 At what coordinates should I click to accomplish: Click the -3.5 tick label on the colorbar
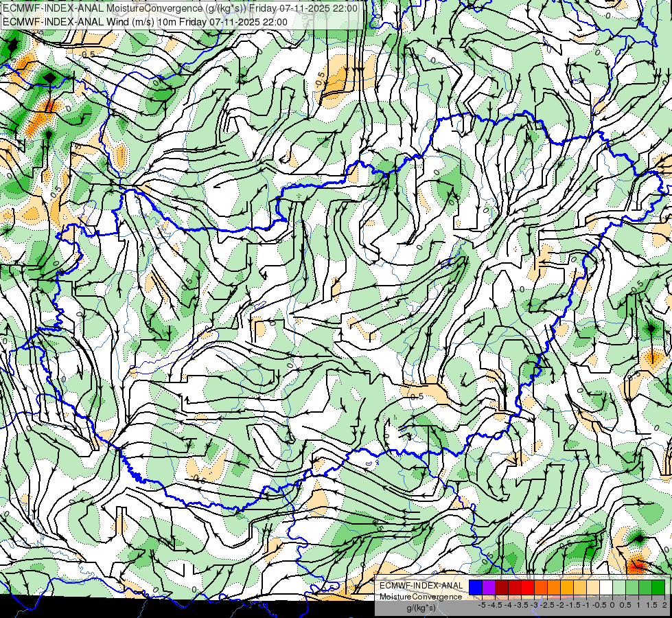pos(521,605)
